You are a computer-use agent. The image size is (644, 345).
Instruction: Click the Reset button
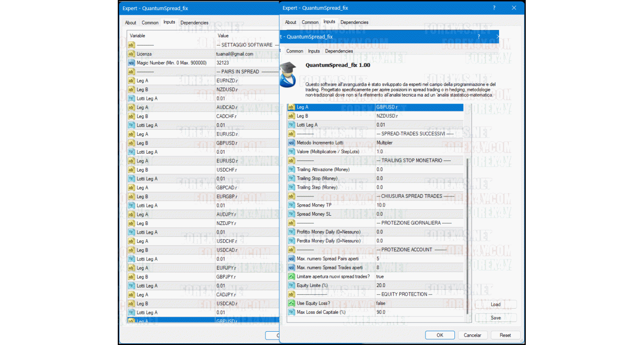[x=505, y=335]
